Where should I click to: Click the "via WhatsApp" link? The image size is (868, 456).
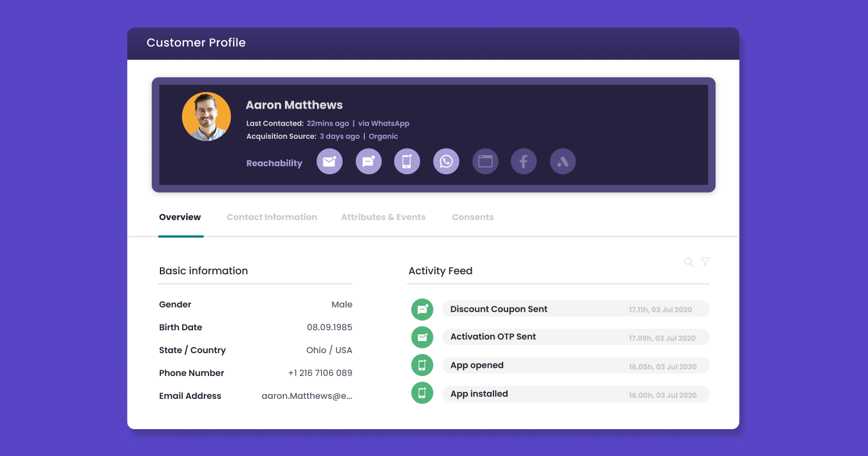click(384, 123)
